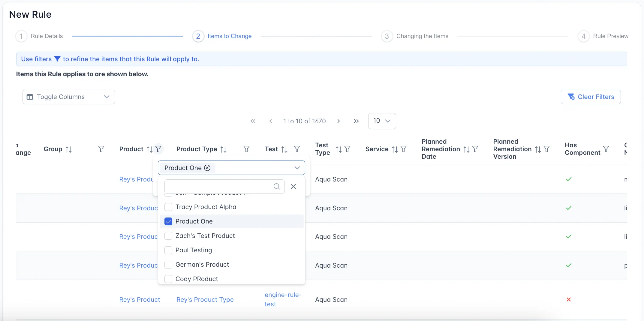The image size is (644, 321).
Task: Open the rows-per-page dropdown showing 10
Action: coord(382,121)
